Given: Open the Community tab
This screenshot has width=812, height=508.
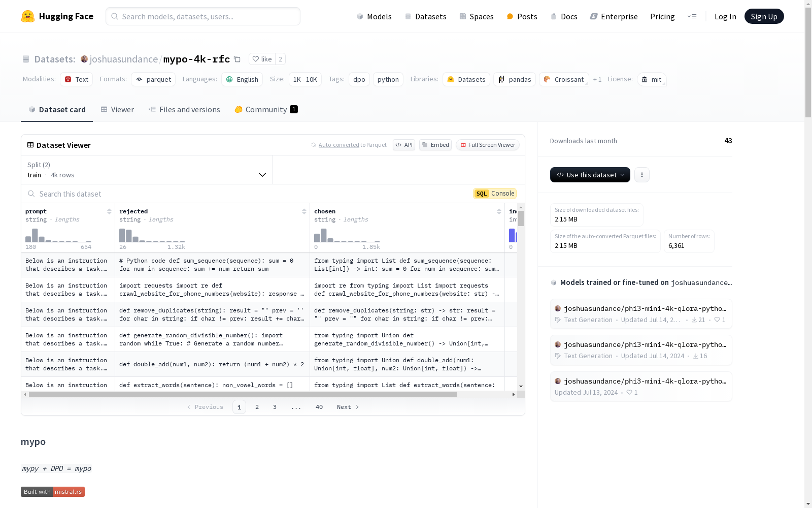Looking at the screenshot, I should tap(266, 110).
